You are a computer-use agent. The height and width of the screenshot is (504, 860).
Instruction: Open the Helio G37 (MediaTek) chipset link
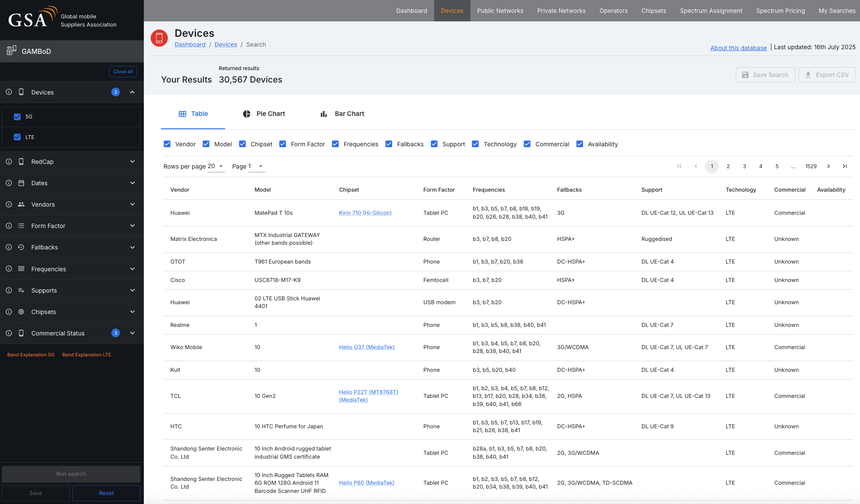[x=367, y=347]
